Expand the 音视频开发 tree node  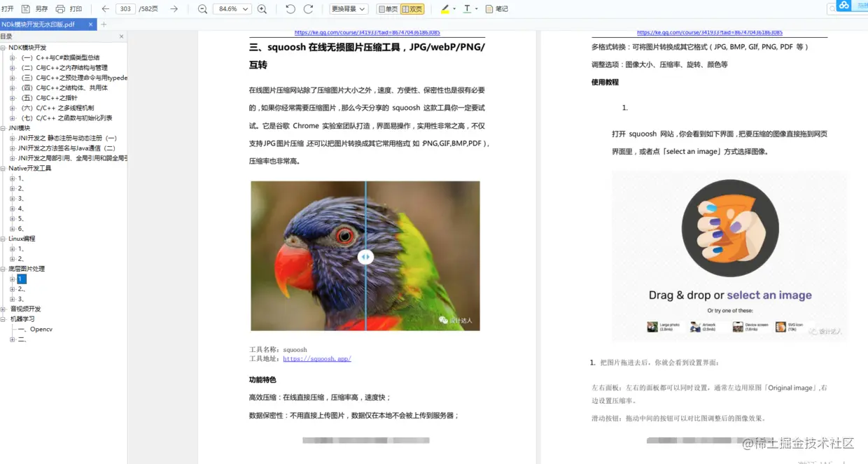3,309
